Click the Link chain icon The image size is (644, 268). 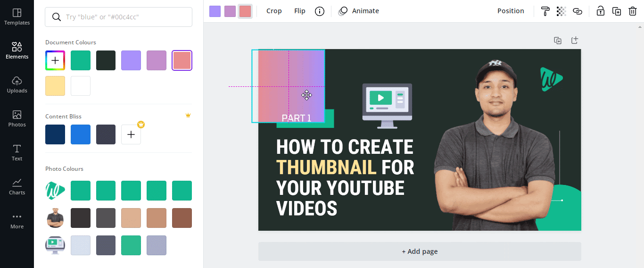coord(578,11)
